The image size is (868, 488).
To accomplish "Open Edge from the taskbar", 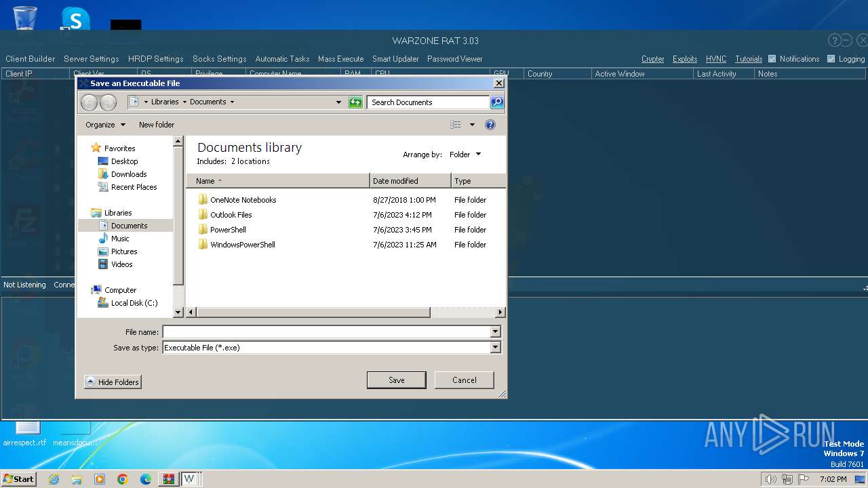I will [x=146, y=479].
